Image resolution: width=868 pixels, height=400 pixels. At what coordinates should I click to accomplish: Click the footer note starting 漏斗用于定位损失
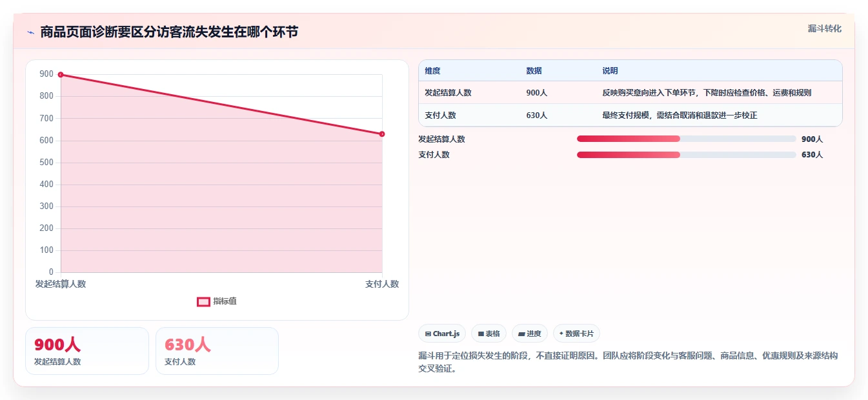(x=628, y=362)
